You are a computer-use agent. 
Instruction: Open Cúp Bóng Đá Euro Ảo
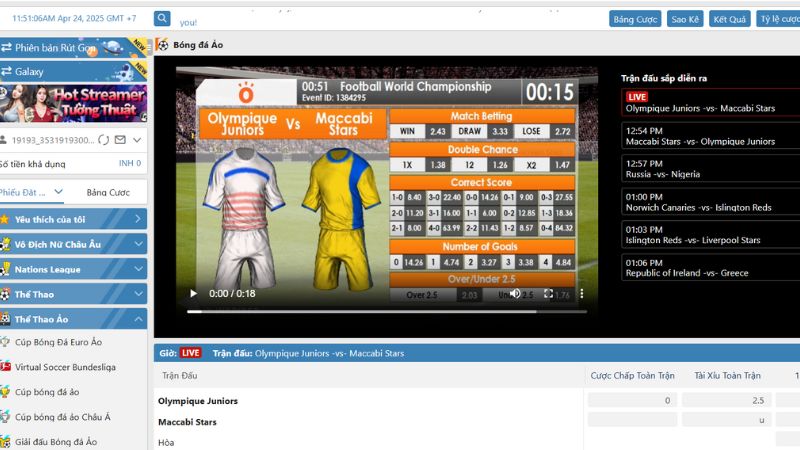click(x=58, y=342)
